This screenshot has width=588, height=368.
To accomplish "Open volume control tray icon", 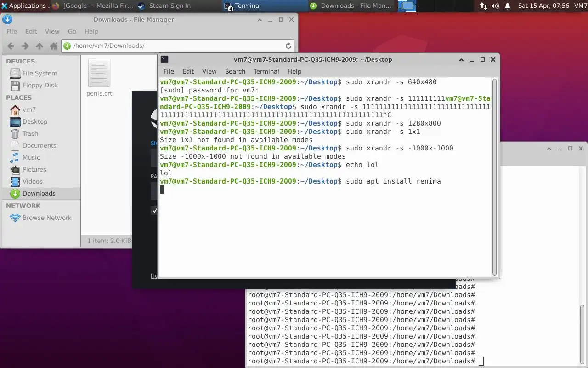I will pyautogui.click(x=495, y=6).
